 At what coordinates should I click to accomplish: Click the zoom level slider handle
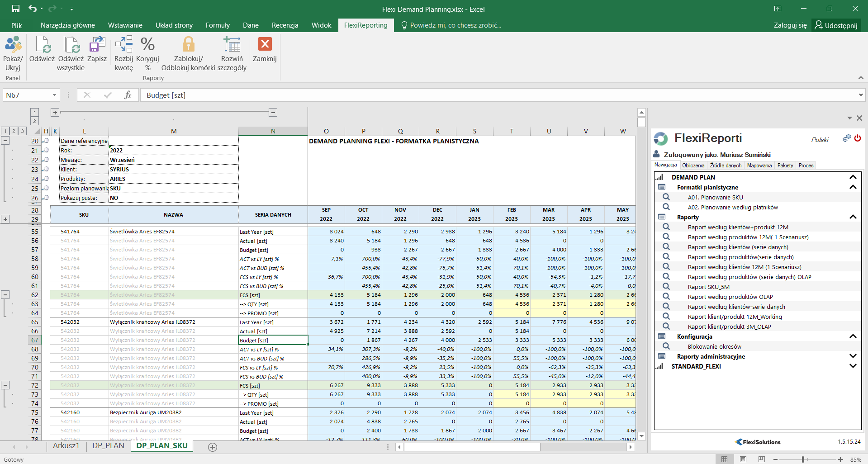tap(803, 459)
